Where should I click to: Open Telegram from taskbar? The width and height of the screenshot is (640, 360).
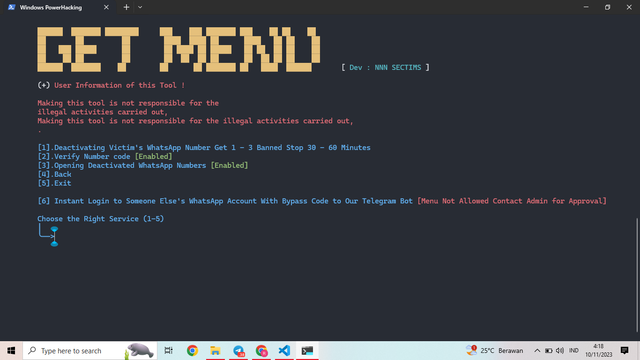(x=238, y=351)
